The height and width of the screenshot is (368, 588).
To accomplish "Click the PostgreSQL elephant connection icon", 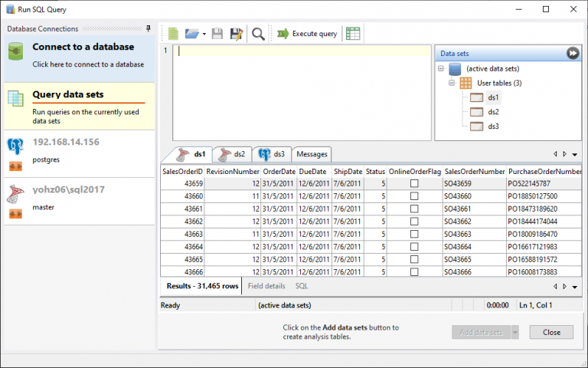I will coord(15,146).
